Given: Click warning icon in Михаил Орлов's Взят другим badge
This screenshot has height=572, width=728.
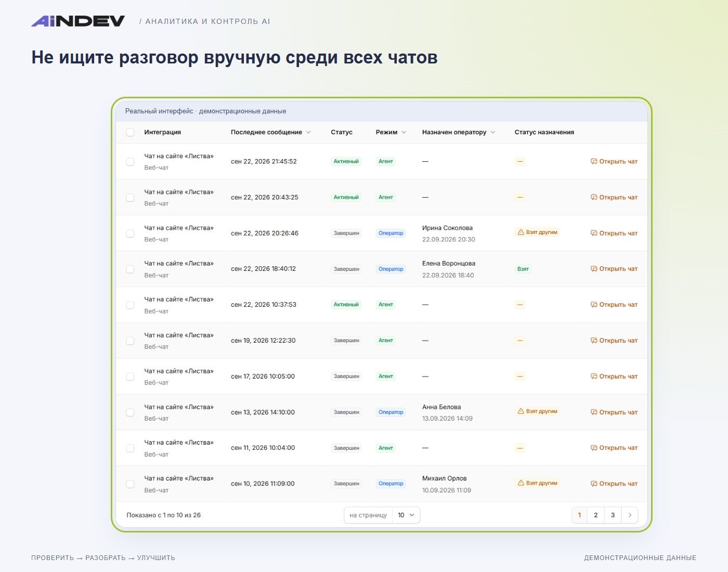Looking at the screenshot, I should [521, 483].
